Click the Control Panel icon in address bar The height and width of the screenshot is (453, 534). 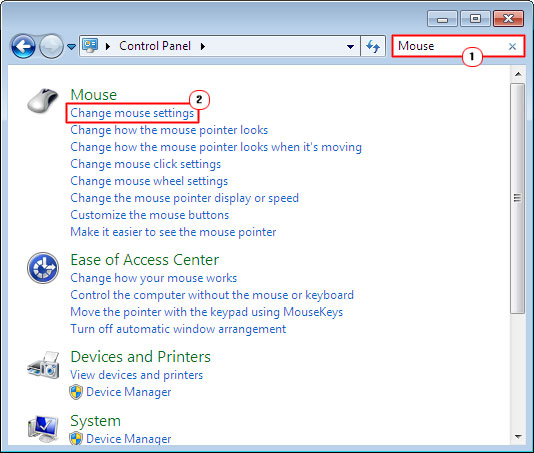(x=90, y=46)
